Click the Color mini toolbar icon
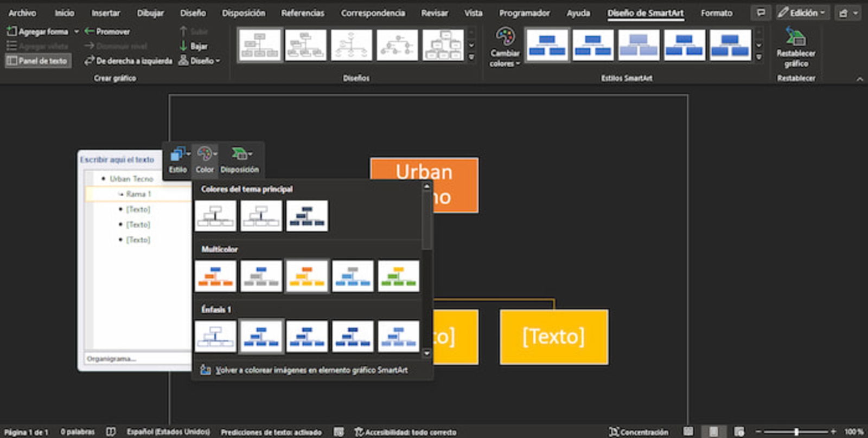The width and height of the screenshot is (868, 438). 205,160
